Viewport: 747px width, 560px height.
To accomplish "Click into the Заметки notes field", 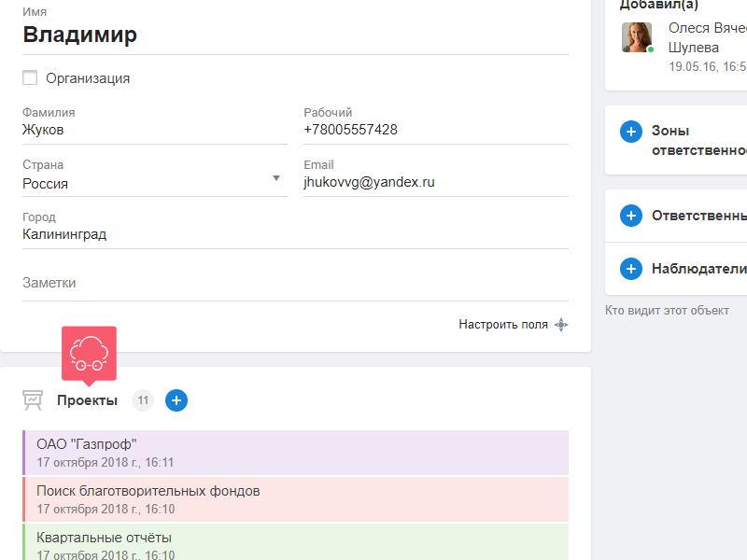I will 295,283.
